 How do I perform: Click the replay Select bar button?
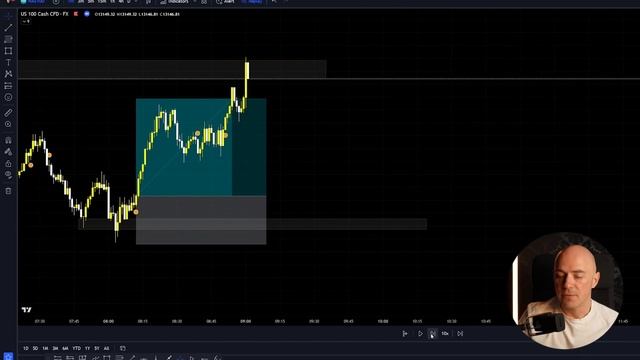[x=405, y=333]
